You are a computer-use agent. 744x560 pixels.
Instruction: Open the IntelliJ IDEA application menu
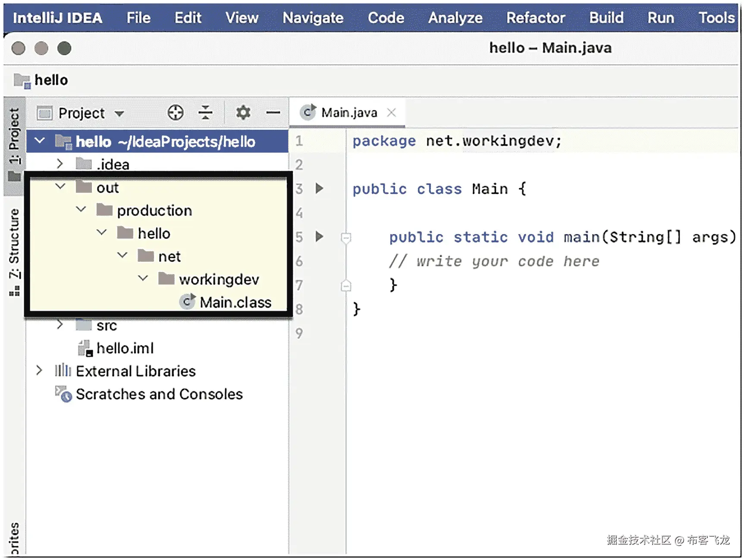pyautogui.click(x=57, y=18)
